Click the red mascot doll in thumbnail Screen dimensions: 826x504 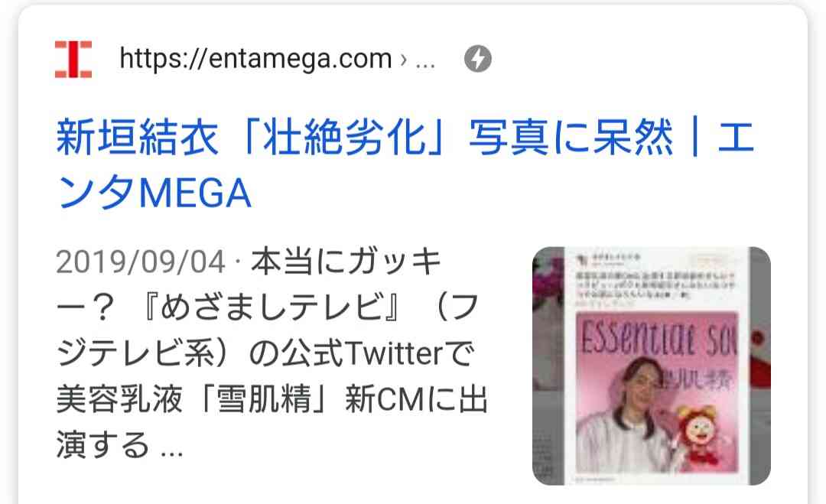pos(699,433)
